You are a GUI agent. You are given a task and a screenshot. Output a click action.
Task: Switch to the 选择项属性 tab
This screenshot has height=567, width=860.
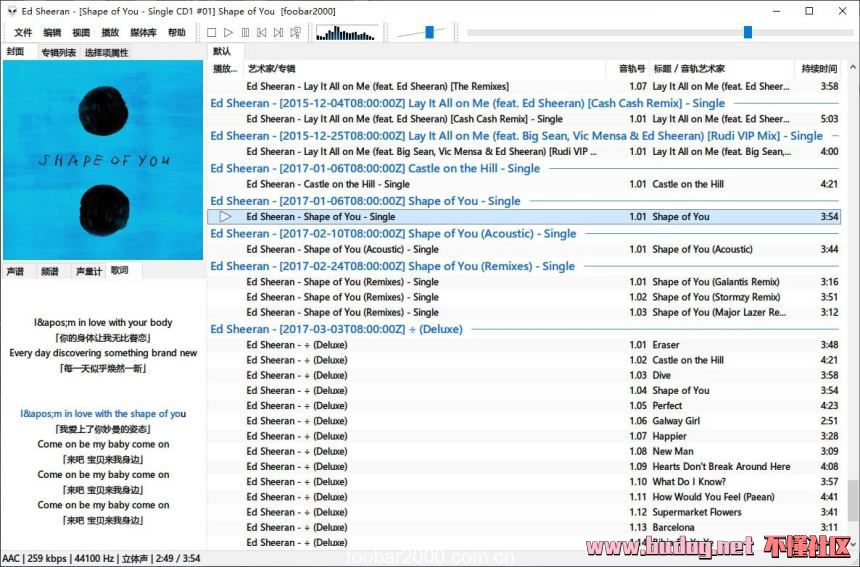106,53
